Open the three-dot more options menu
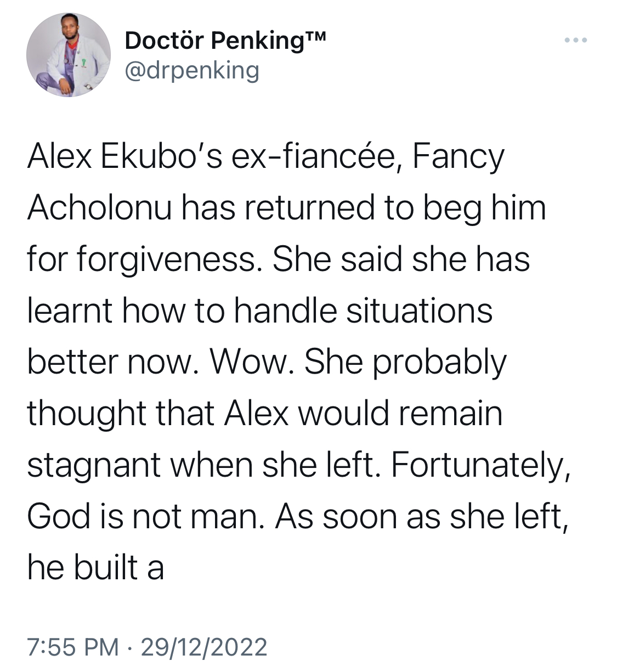The height and width of the screenshot is (672, 617). point(576,40)
